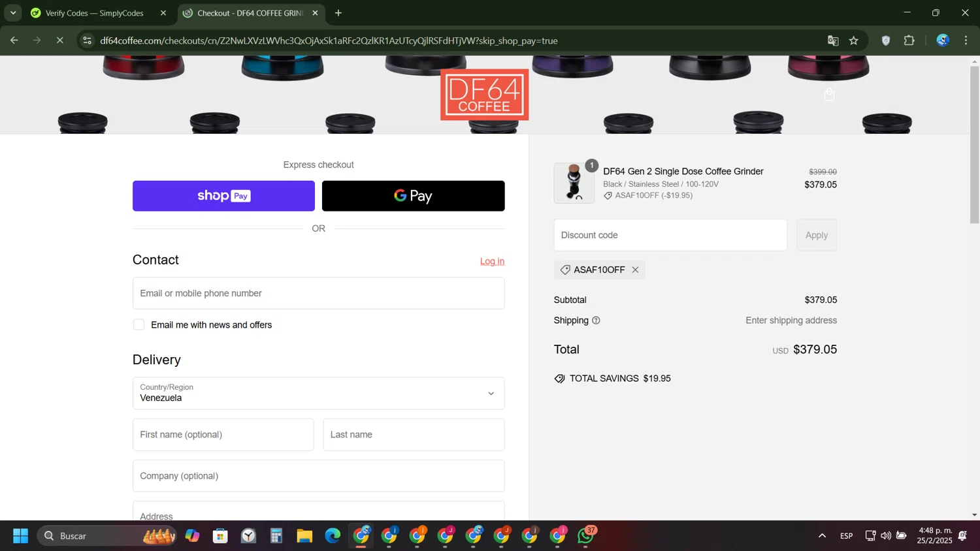Pay with Google Pay
The image size is (980, 551).
[413, 196]
